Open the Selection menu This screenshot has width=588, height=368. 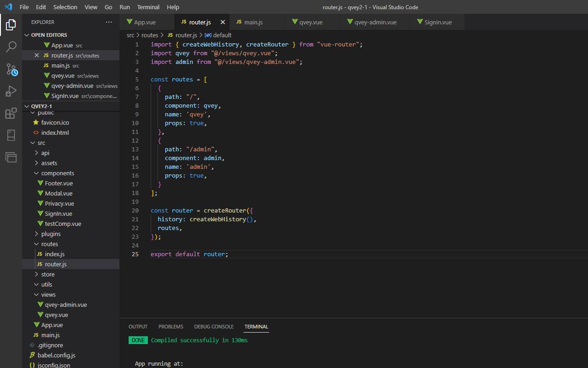pos(65,7)
